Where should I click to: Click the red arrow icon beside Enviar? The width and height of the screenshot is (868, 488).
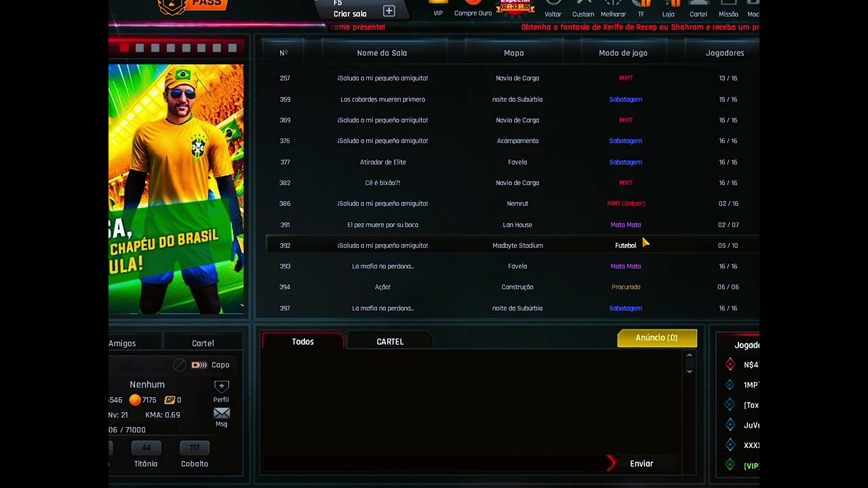pos(612,464)
